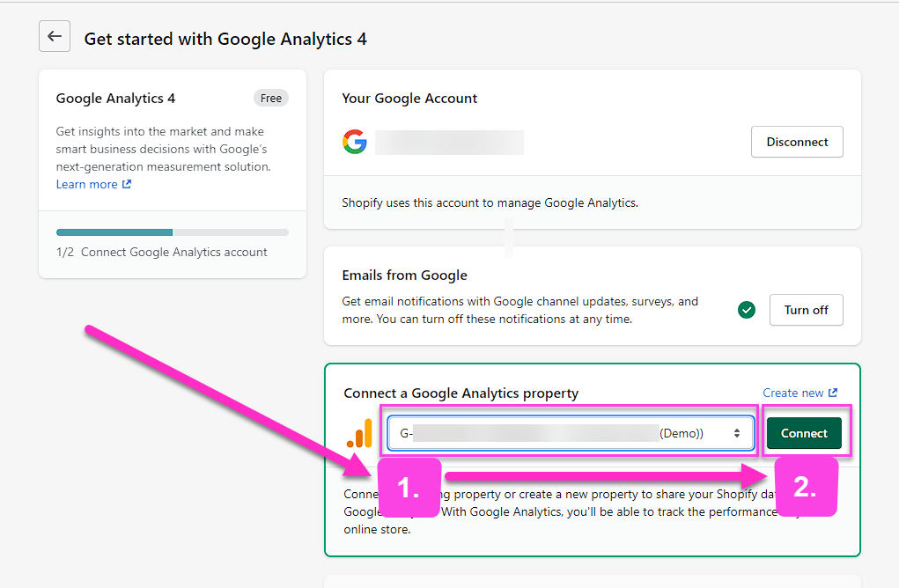Viewport: 899px width, 588px height.
Task: Click the external link icon beside Learn more
Action: (127, 184)
